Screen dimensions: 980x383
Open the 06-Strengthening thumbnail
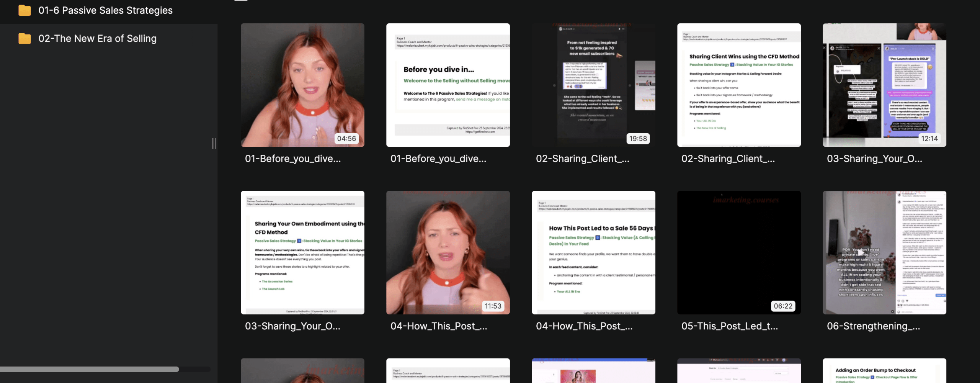884,252
